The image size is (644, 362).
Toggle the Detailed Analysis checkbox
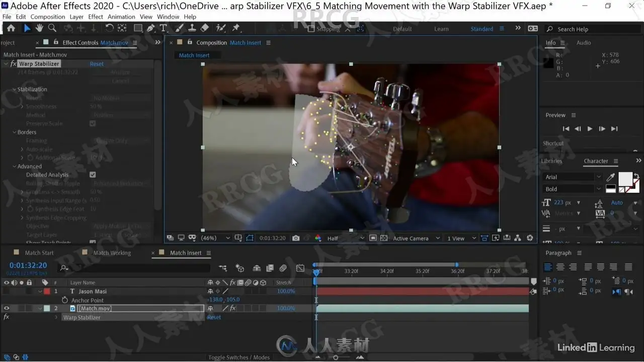93,174
